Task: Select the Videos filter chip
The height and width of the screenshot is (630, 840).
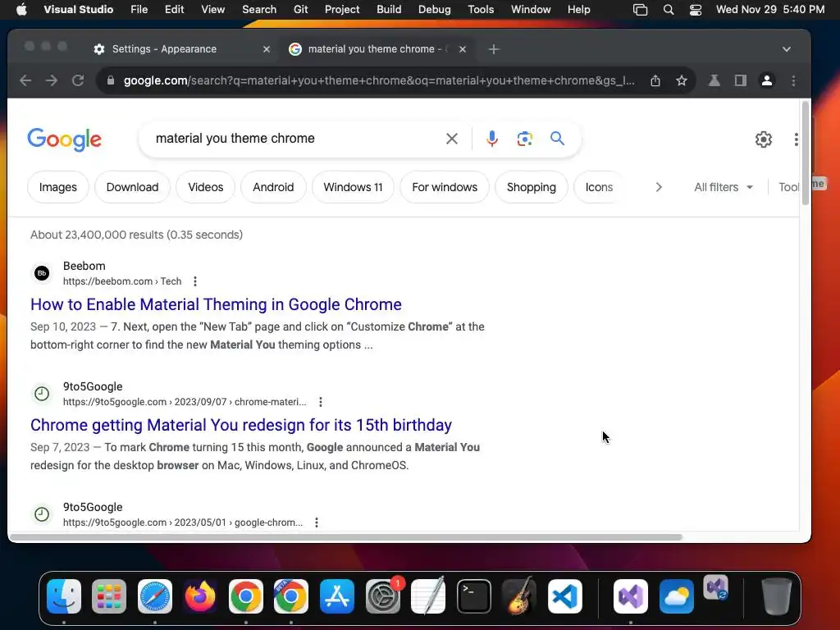Action: coord(206,187)
